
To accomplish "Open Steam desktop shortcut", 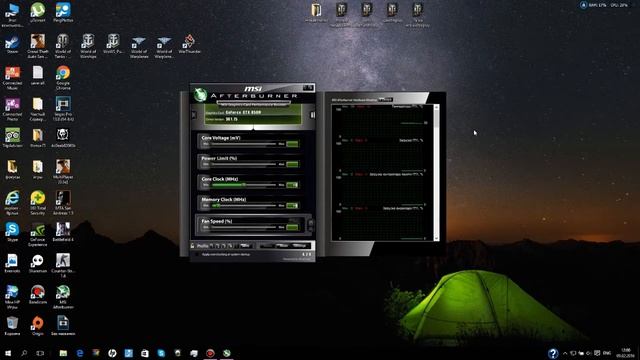I will pyautogui.click(x=12, y=44).
